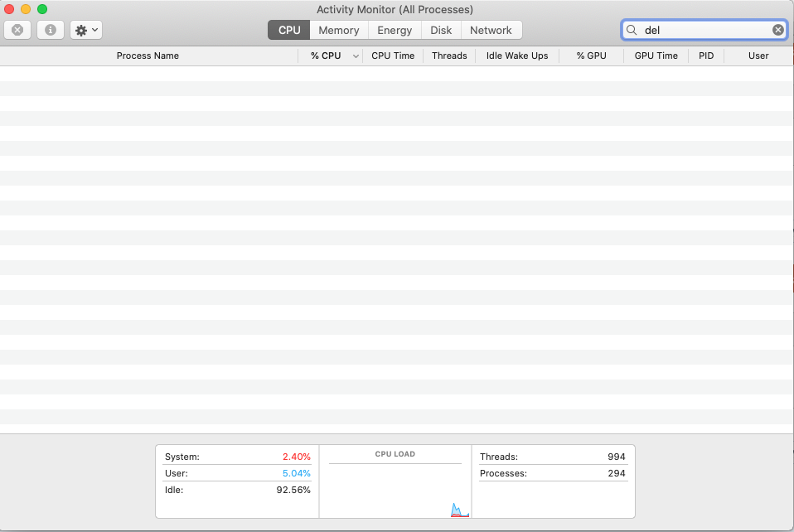Click the System 2.40% value

296,457
